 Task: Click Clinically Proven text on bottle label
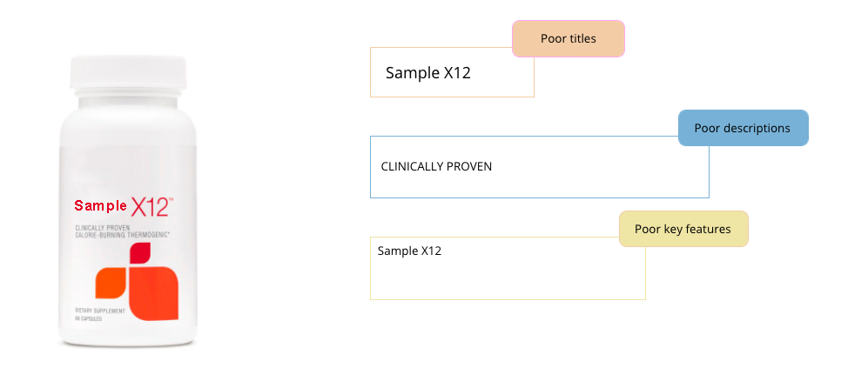pos(98,227)
